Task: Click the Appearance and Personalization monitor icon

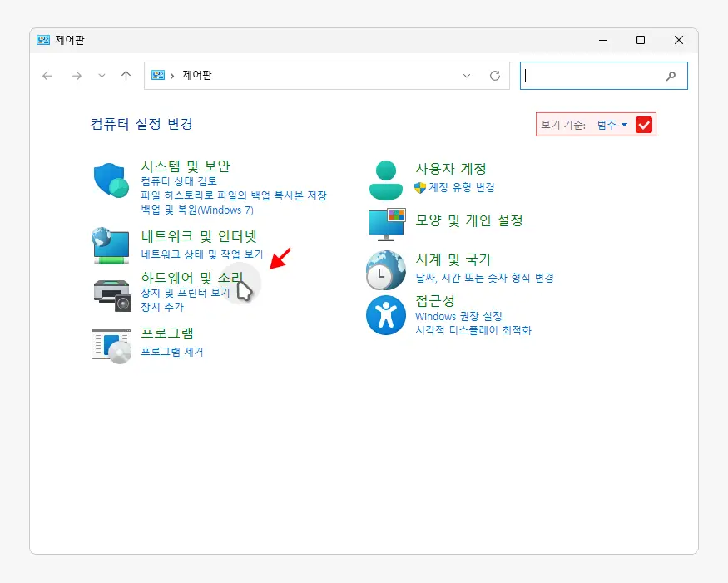Action: [387, 225]
